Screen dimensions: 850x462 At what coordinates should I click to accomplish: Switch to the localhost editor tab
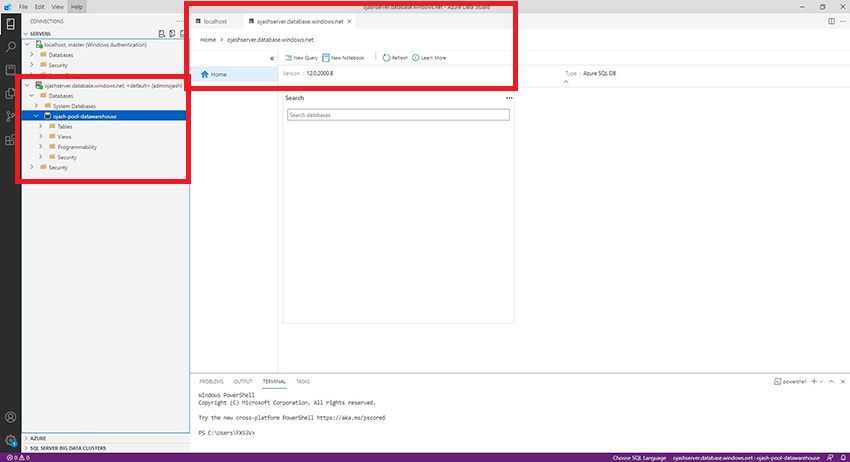(215, 21)
